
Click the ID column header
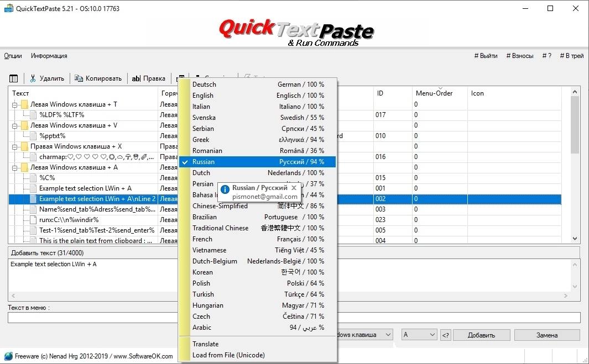pyautogui.click(x=393, y=93)
